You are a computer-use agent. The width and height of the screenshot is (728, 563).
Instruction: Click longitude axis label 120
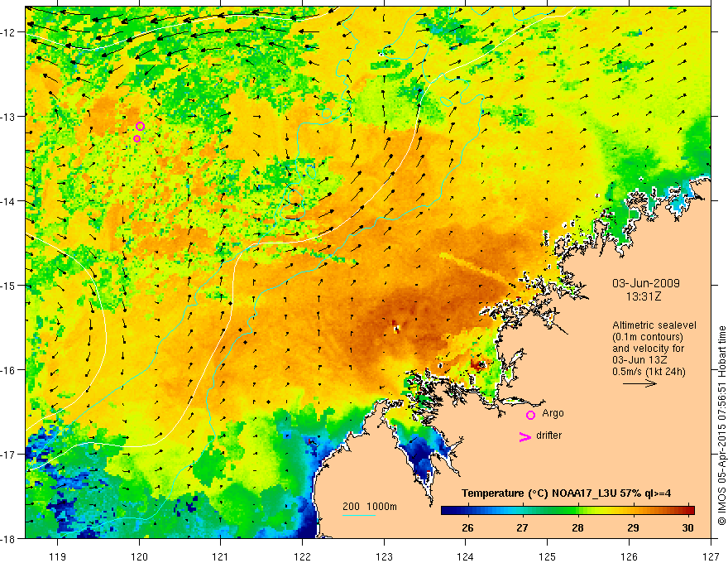(139, 556)
